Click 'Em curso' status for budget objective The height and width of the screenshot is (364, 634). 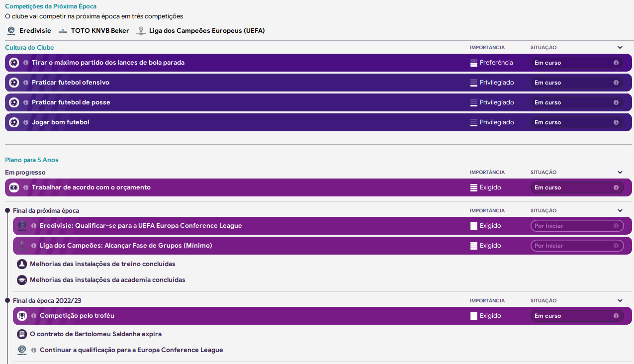coord(577,187)
